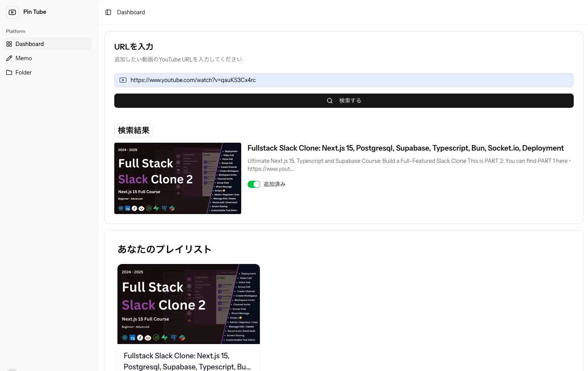This screenshot has width=588, height=371.
Task: Open the playlist card title link
Action: coord(187,361)
